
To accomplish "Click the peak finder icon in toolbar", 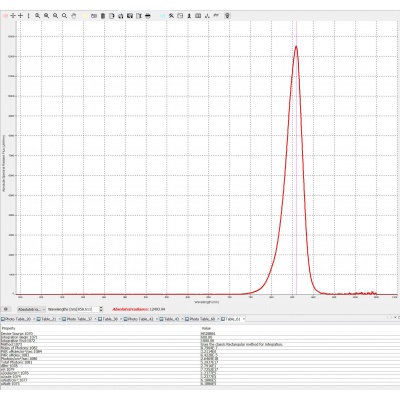I will [207, 16].
